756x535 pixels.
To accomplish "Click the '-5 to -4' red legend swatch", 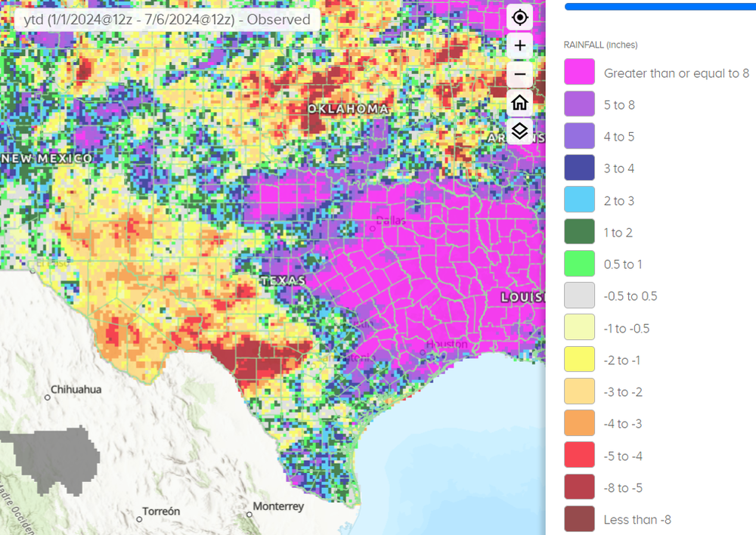I will pyautogui.click(x=578, y=456).
